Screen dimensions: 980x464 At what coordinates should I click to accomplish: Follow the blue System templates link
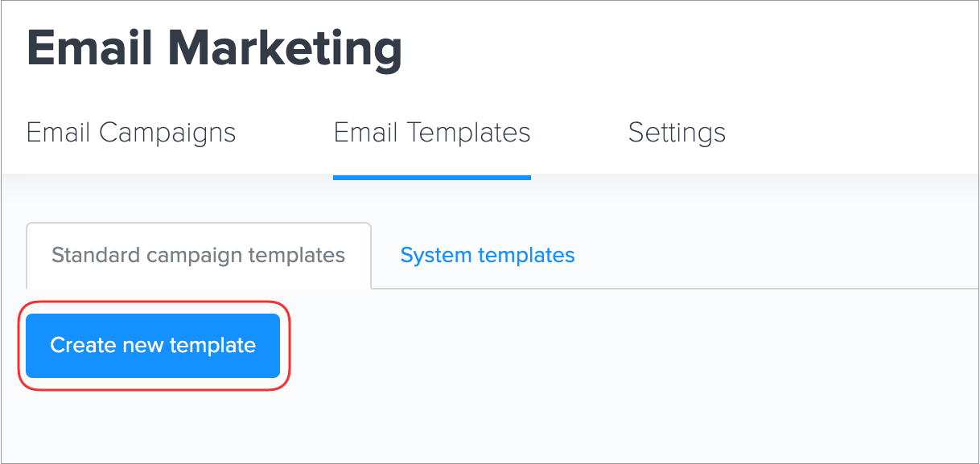coord(488,256)
